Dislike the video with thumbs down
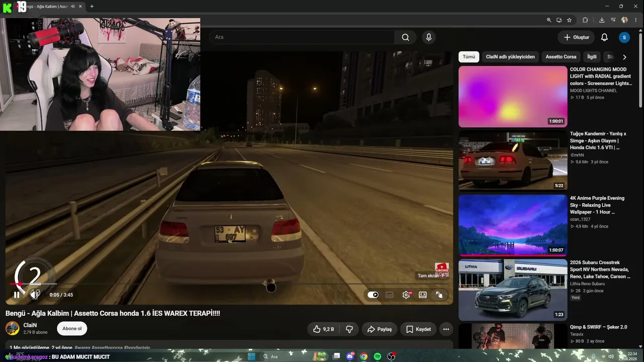644x362 pixels. point(349,329)
